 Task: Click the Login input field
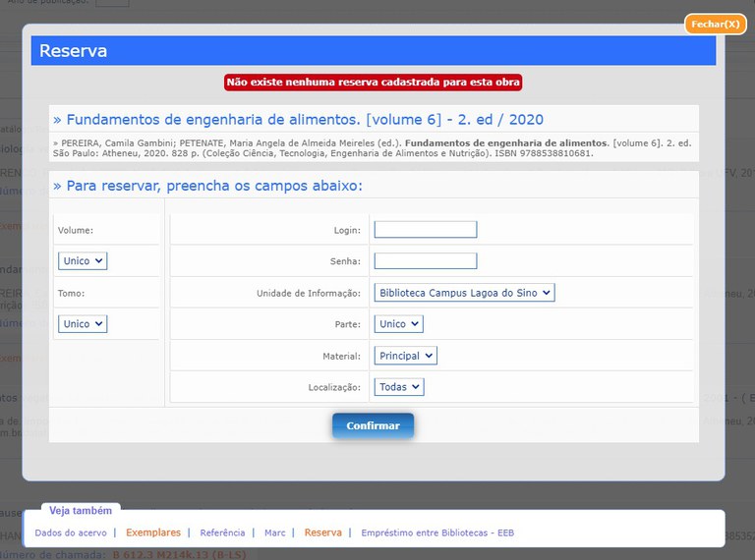[426, 230]
